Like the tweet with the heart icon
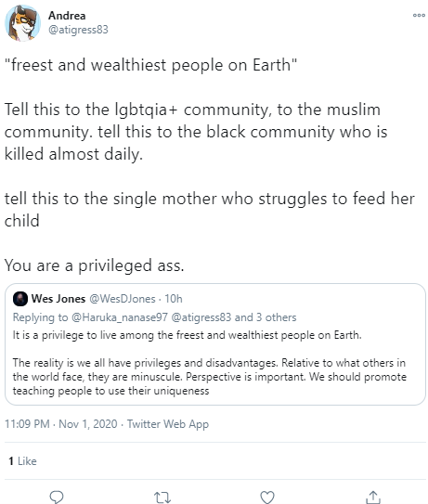Screen dimensions: 428x504 pos(267,498)
